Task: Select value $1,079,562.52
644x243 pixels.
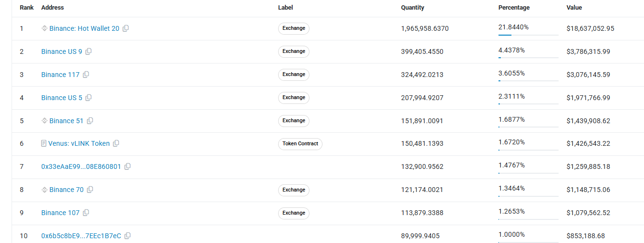Action: tap(589, 213)
